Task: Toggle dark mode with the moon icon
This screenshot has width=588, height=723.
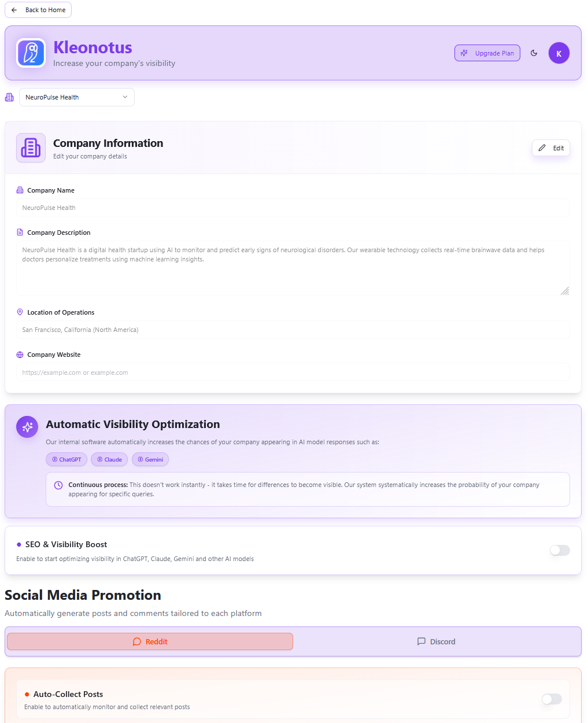Action: [x=534, y=53]
